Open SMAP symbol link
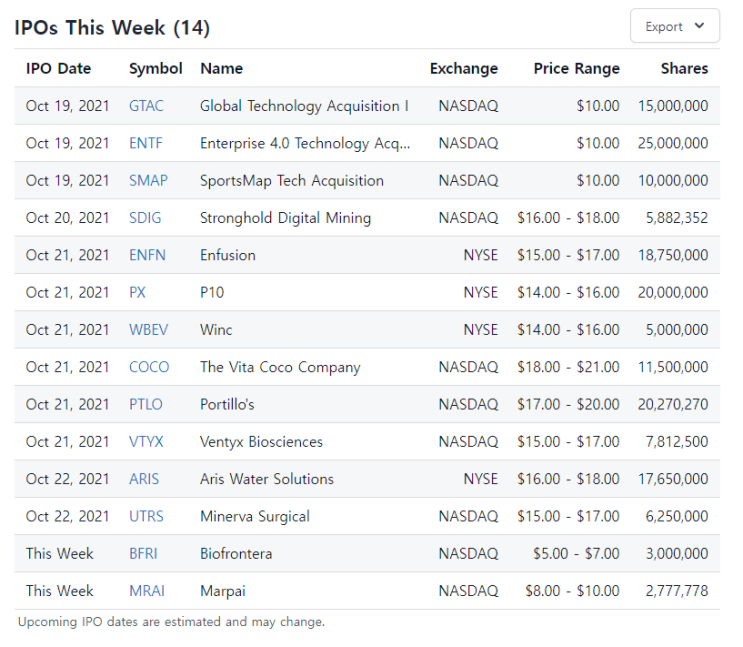Screen dimensions: 743x647 coord(148,181)
